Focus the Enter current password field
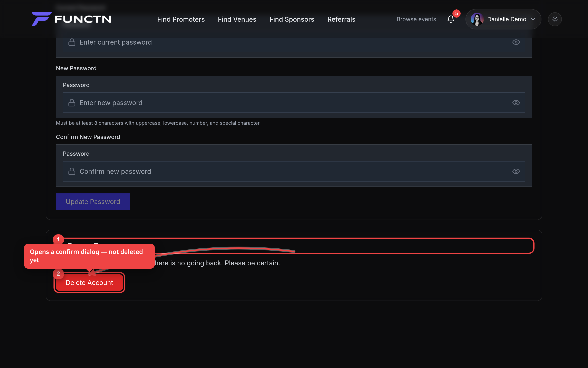588x368 pixels. [294, 42]
